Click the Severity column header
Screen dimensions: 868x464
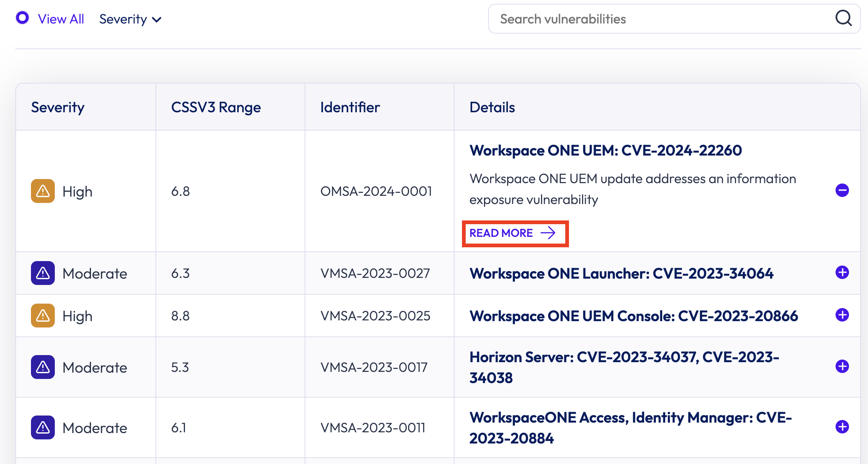click(x=58, y=107)
